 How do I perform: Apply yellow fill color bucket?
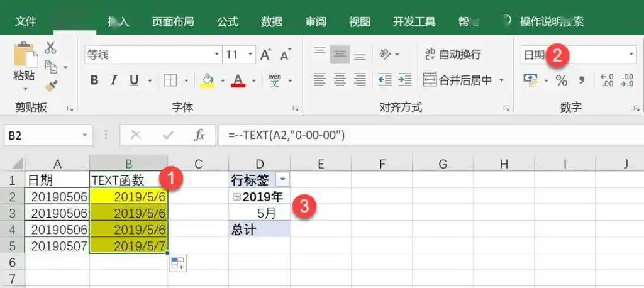[208, 80]
